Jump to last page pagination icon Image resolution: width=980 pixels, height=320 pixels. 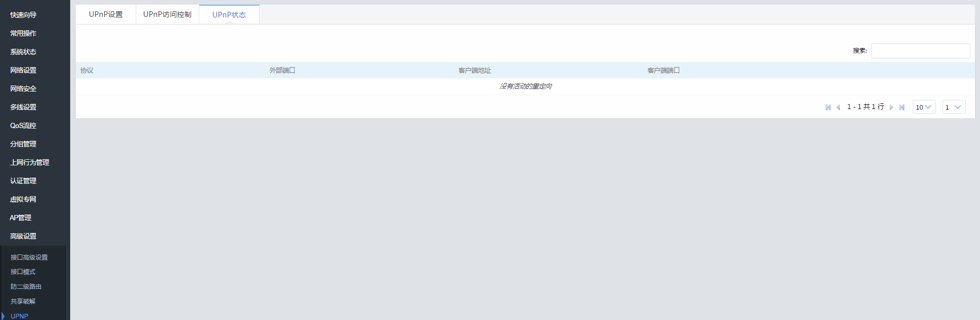902,108
